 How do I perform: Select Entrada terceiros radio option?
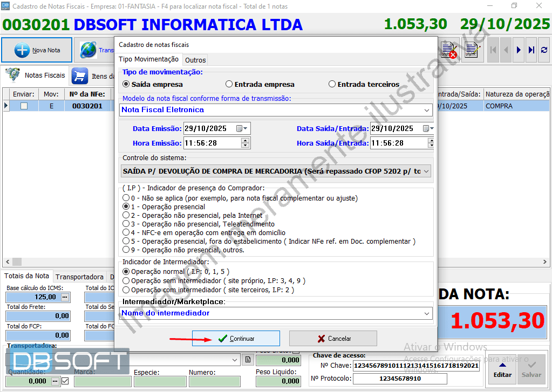(332, 84)
